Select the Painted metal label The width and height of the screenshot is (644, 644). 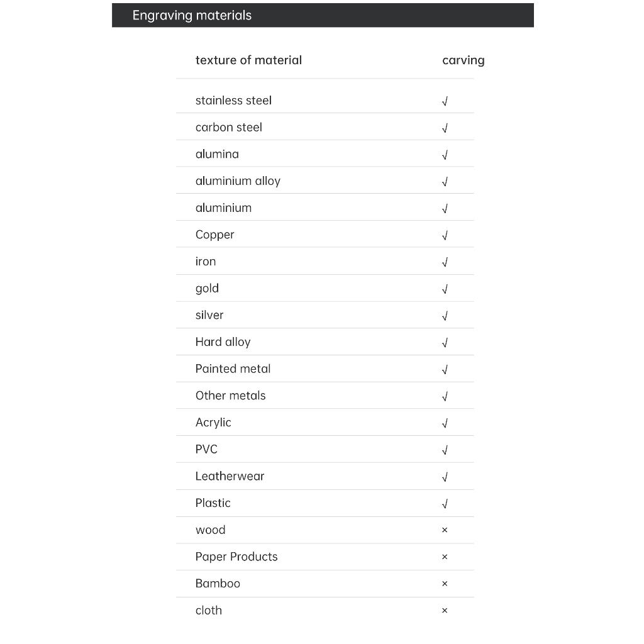(x=233, y=369)
